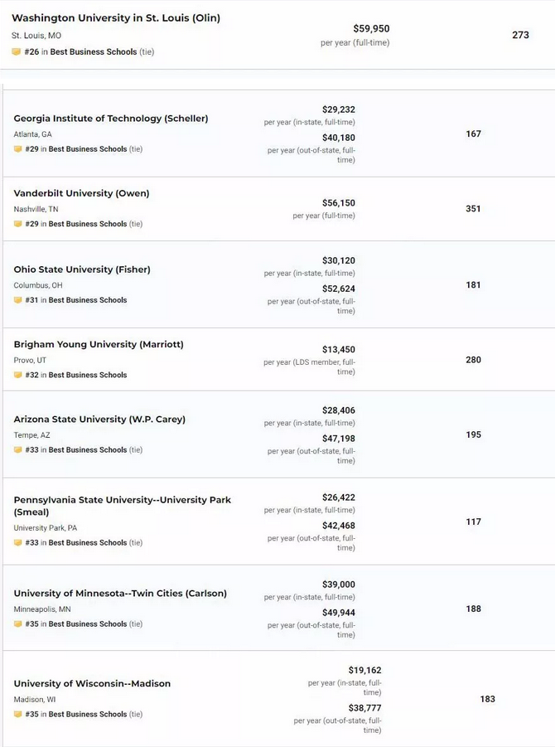Open Brigham Young University (Marriott) link
This screenshot has height=747, width=560.
click(99, 344)
